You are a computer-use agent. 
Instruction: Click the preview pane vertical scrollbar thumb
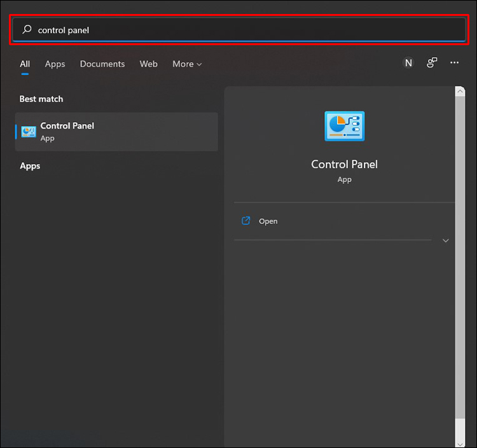click(460, 255)
